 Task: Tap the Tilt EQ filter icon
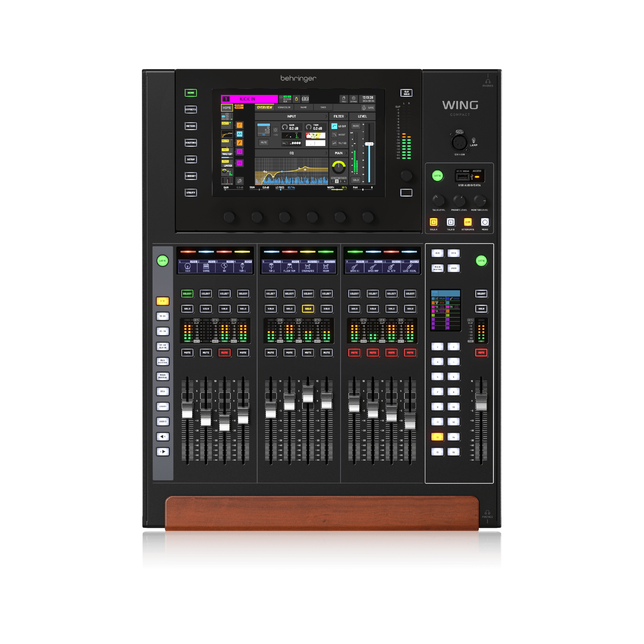point(334,143)
